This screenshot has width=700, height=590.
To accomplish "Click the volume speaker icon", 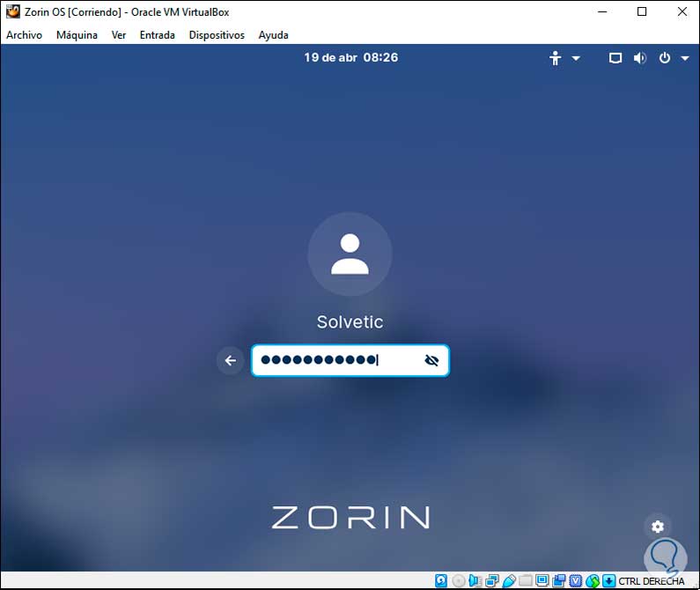I will tap(640, 58).
